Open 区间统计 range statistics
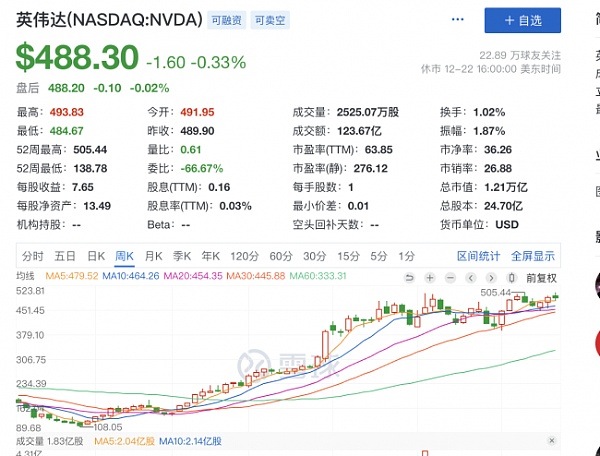This screenshot has width=600, height=456. click(x=477, y=255)
